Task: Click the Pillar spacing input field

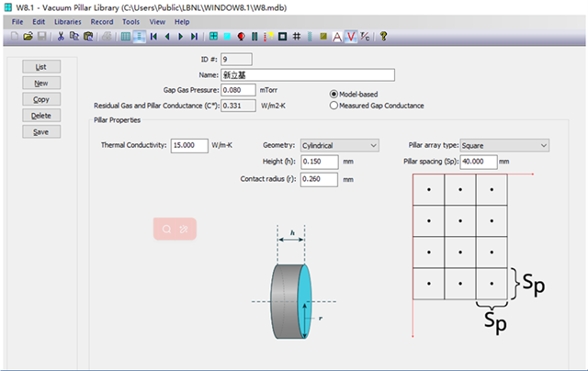Action: coord(478,161)
